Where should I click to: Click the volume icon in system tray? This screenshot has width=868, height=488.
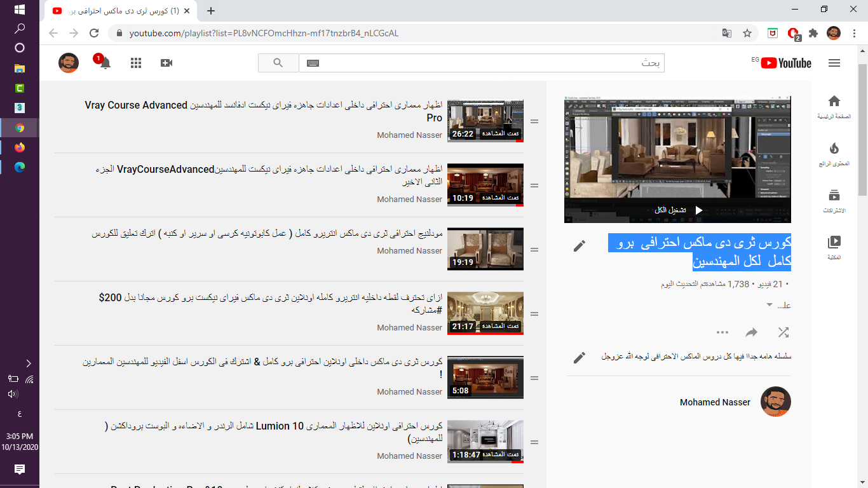[13, 394]
